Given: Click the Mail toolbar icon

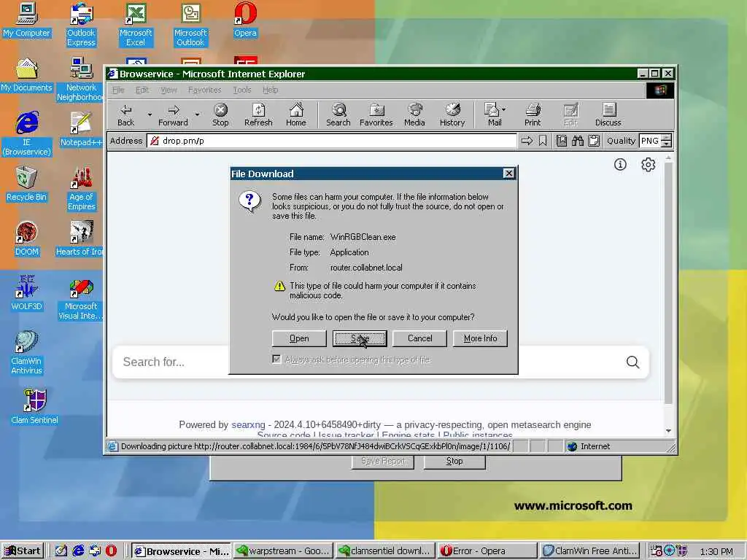Looking at the screenshot, I should pyautogui.click(x=492, y=114).
